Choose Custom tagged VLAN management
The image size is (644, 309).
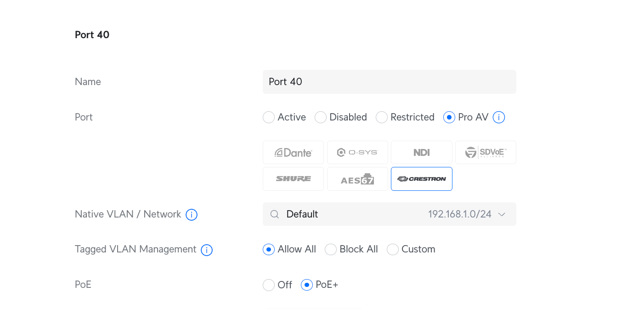393,249
